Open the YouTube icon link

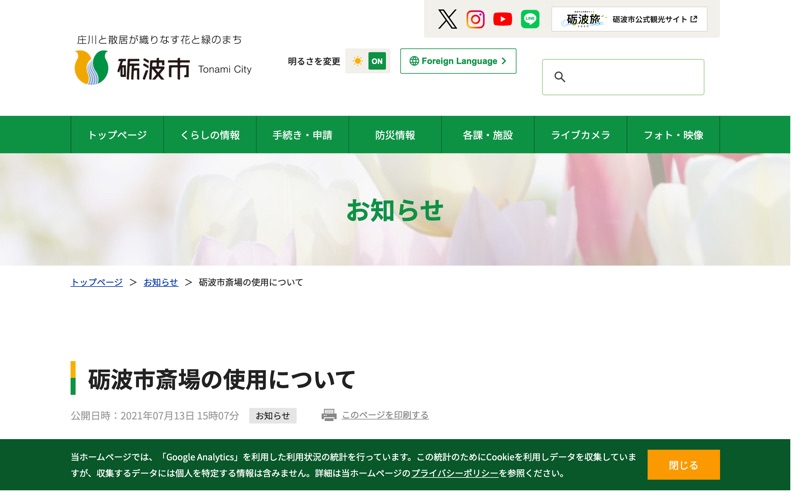point(503,19)
